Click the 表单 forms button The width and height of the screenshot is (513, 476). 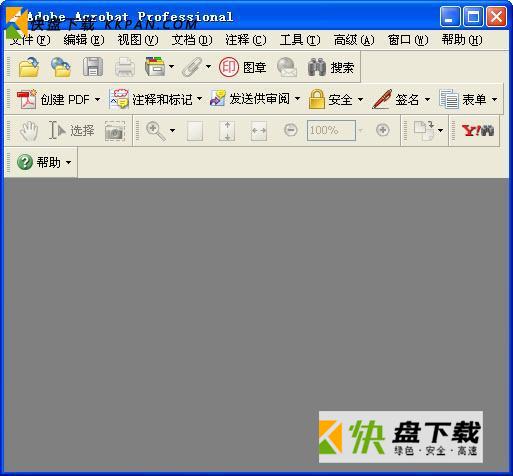pyautogui.click(x=463, y=99)
